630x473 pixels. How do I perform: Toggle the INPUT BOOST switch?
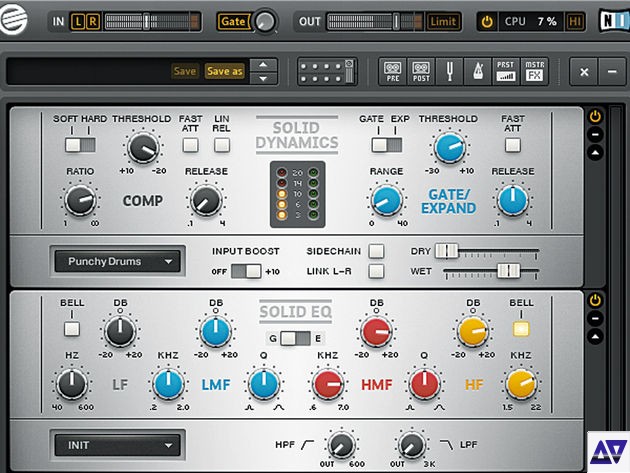pos(246,271)
